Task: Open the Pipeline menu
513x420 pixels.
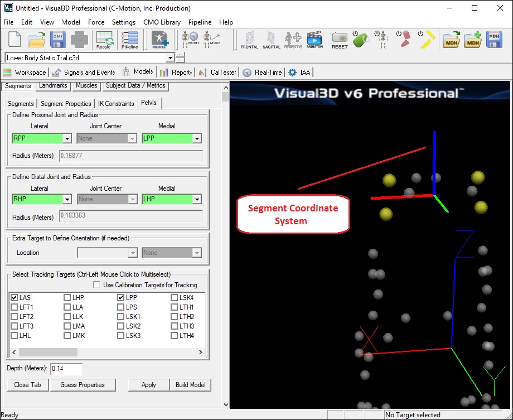Action: coord(200,22)
